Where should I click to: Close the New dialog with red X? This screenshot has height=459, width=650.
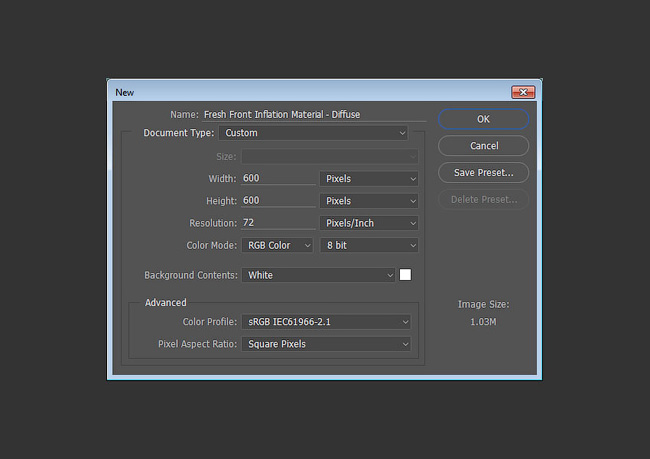(x=523, y=92)
